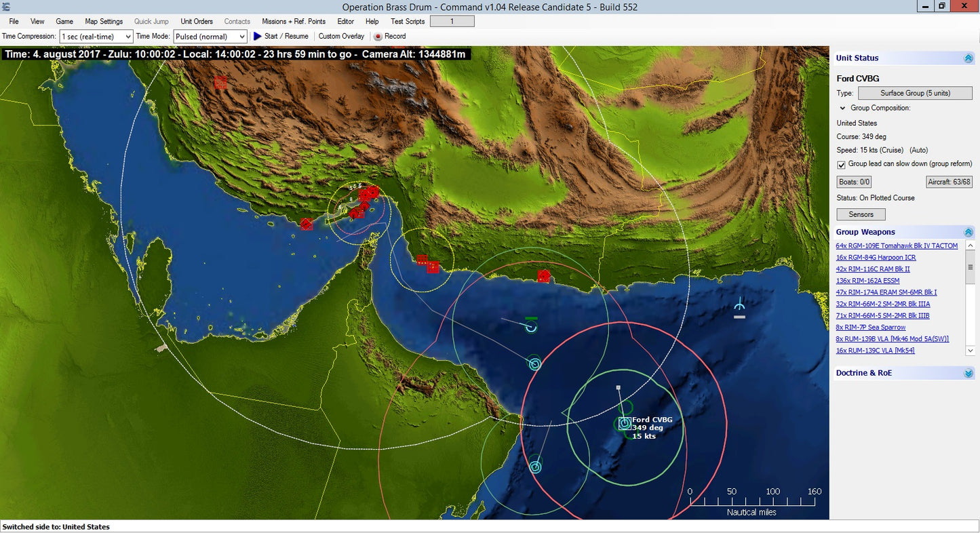Viewport: 980px width, 533px height.
Task: Select the Ford CVBG symbol on the map
Action: coord(623,423)
